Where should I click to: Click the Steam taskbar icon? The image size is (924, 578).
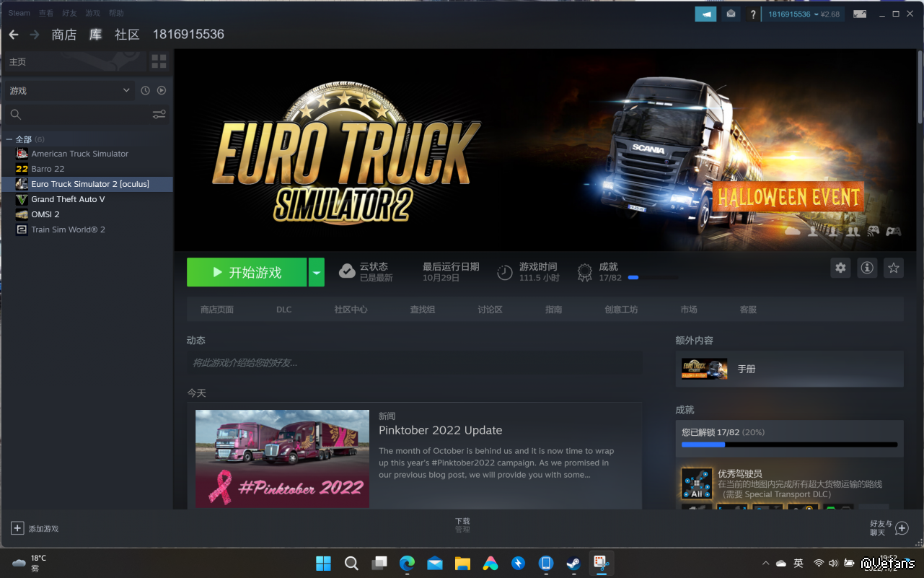click(x=573, y=563)
